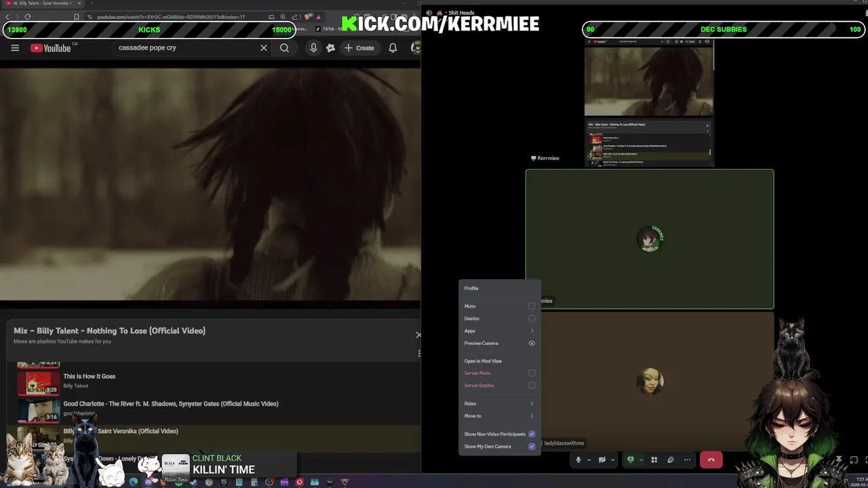Clear the YouTube search box text
This screenshot has width=868, height=488.
(x=264, y=48)
